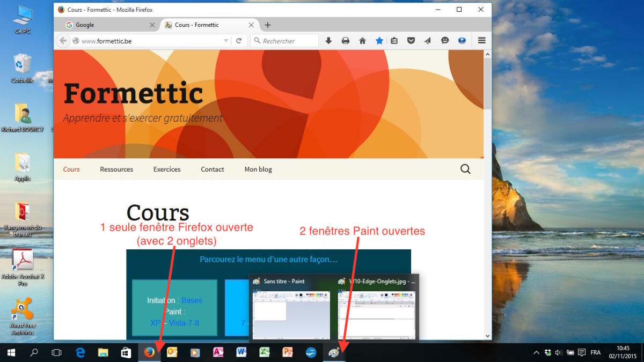Follow the Vista-7-8 link
The height and width of the screenshot is (362, 644).
184,323
